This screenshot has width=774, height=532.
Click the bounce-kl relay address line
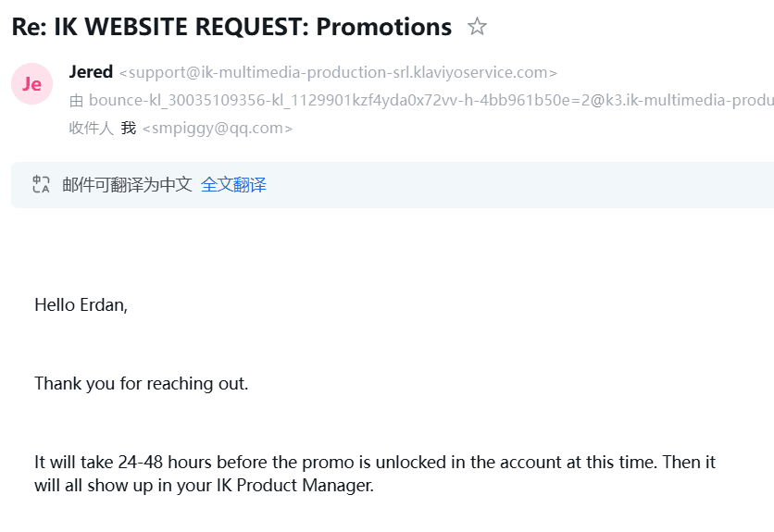431,100
